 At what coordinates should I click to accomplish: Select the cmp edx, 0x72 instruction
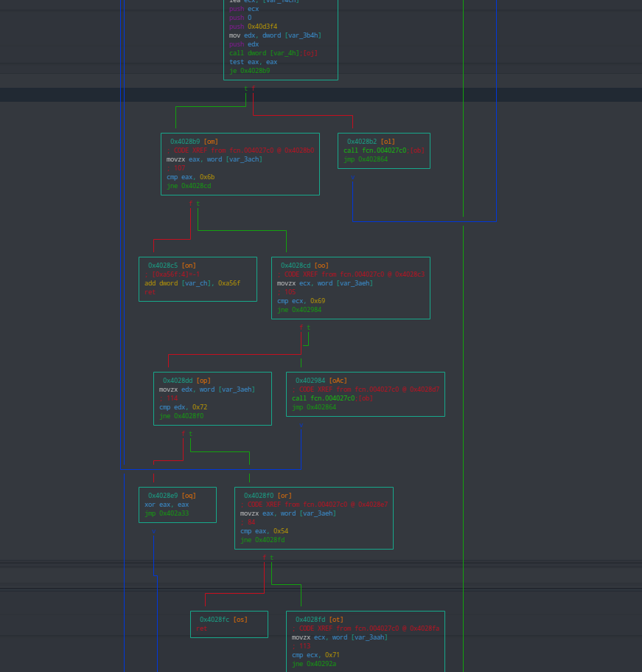[183, 407]
